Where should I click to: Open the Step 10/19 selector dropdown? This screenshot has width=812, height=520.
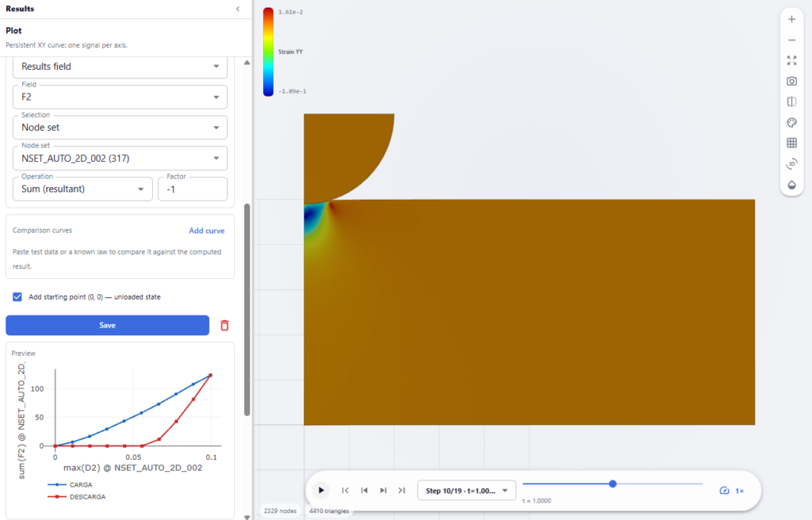(x=466, y=491)
